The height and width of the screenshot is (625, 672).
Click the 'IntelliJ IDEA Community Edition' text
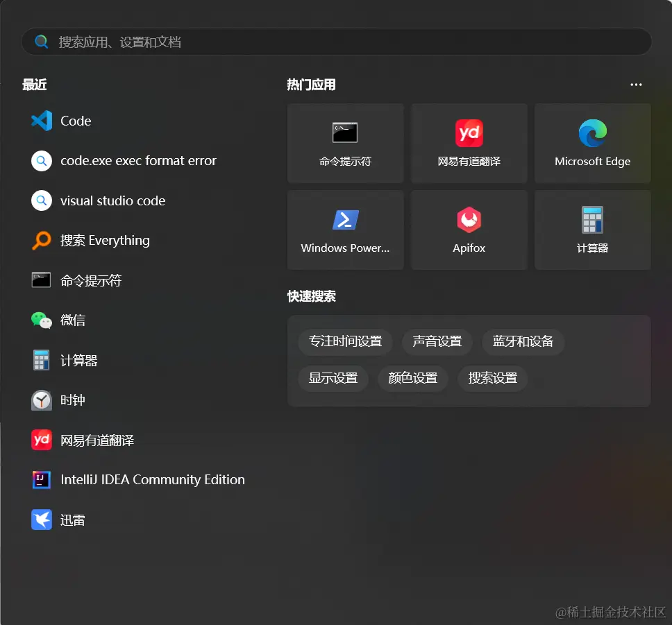coord(153,480)
